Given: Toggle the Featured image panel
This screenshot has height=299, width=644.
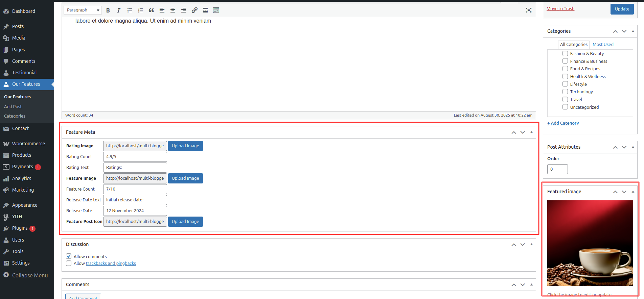Looking at the screenshot, I should point(633,192).
